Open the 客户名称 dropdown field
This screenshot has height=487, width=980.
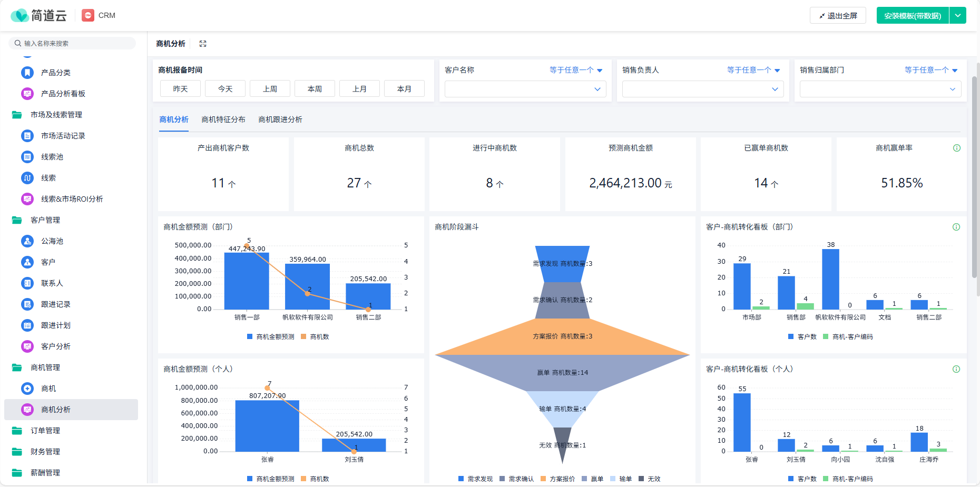[525, 89]
